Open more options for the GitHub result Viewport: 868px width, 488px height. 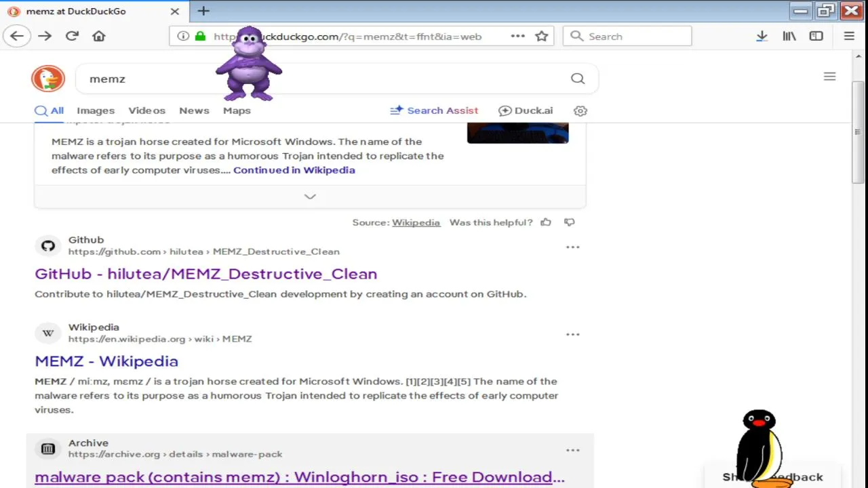[x=573, y=247]
